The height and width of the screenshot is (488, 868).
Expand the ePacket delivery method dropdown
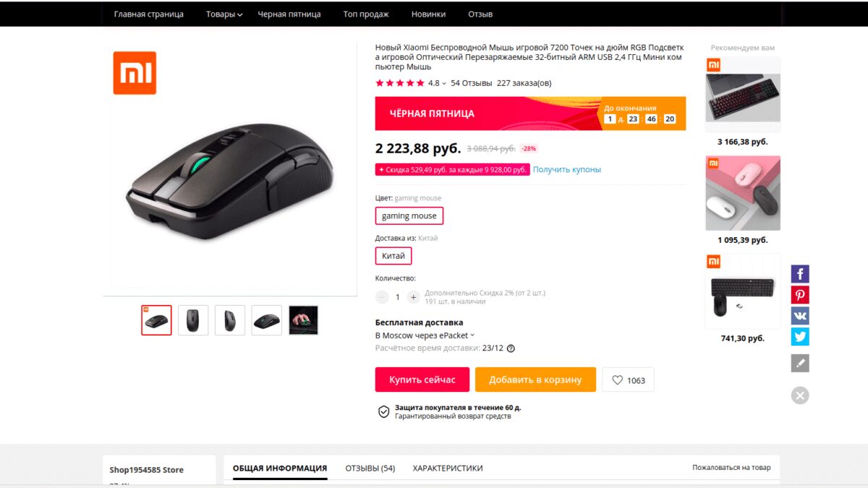(472, 335)
